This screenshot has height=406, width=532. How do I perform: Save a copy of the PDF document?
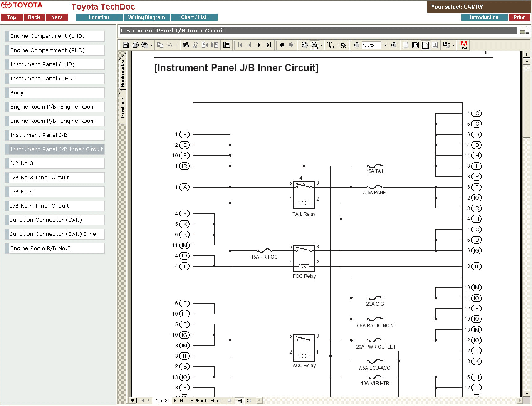(x=126, y=45)
